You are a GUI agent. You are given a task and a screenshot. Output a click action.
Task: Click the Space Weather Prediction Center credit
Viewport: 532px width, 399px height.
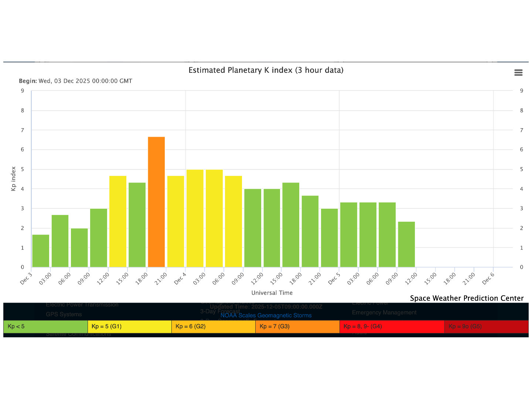click(467, 298)
